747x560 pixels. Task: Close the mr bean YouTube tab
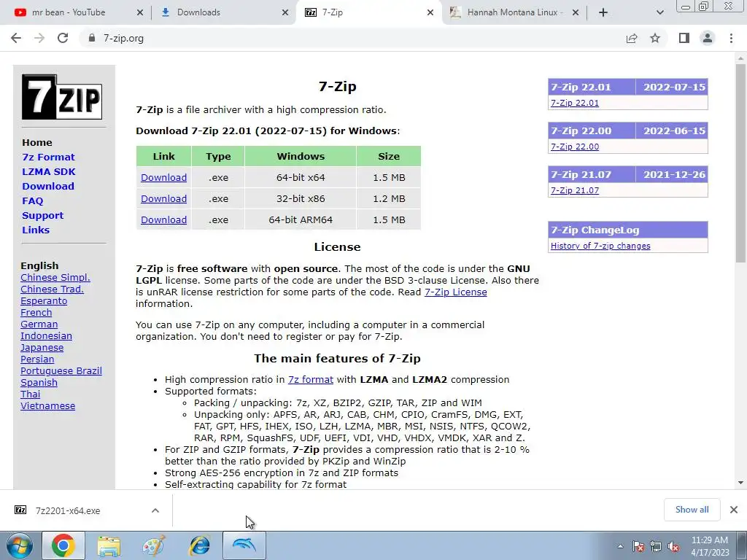click(140, 12)
